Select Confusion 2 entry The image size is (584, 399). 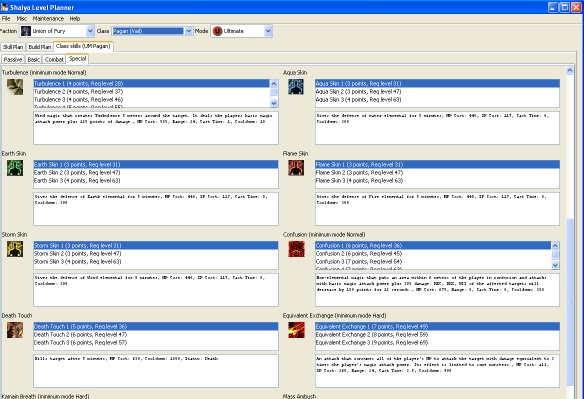[x=433, y=254]
